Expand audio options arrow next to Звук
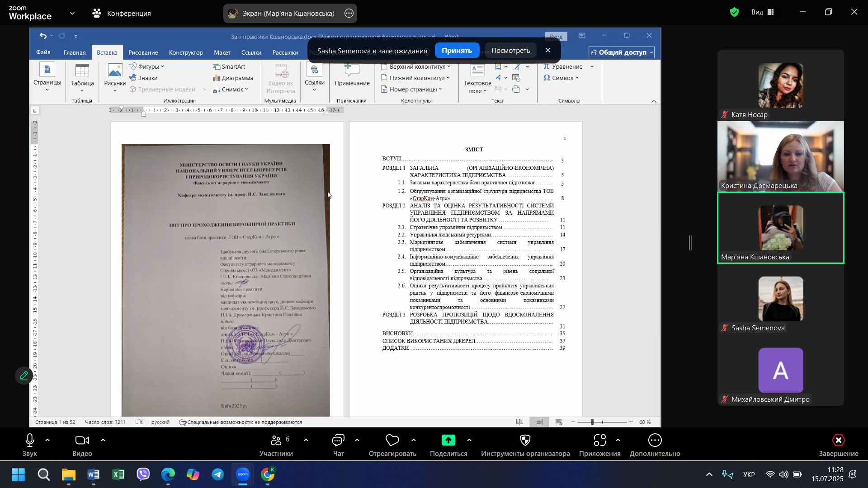The height and width of the screenshot is (488, 868). tap(47, 441)
